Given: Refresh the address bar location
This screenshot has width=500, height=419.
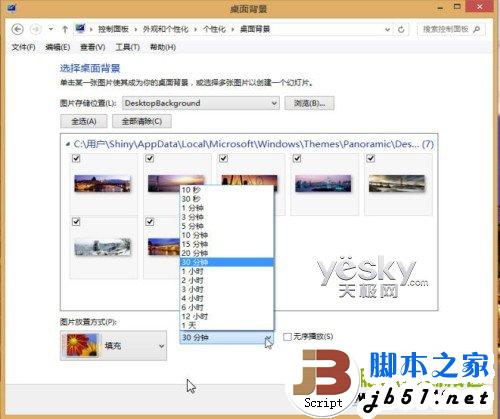Looking at the screenshot, I should 401,29.
